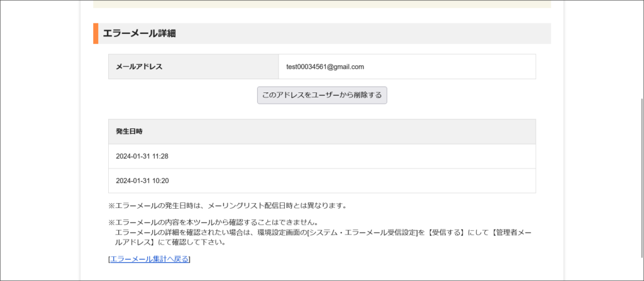This screenshot has width=644, height=281.
Task: Click the scrollbar track above the thumb
Action: 640,50
